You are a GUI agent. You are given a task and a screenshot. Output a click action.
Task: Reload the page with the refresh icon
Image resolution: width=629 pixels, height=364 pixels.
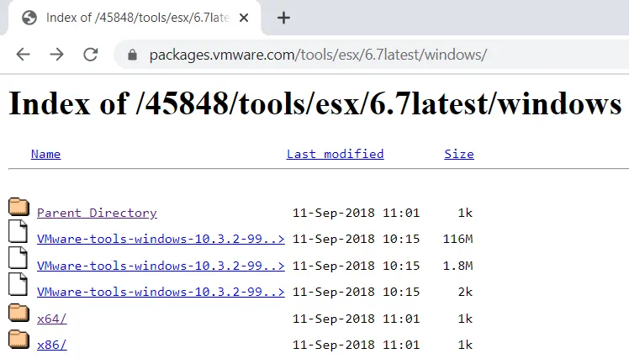(91, 54)
